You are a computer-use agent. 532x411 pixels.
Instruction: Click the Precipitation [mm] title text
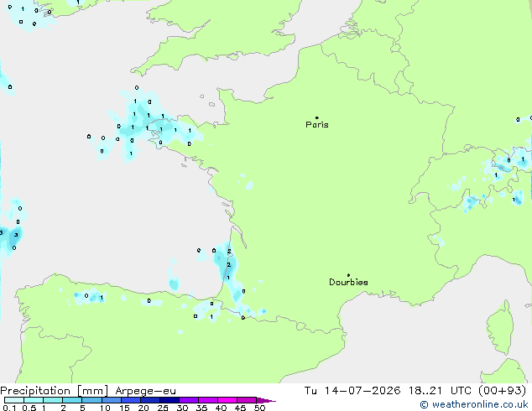(x=55, y=391)
